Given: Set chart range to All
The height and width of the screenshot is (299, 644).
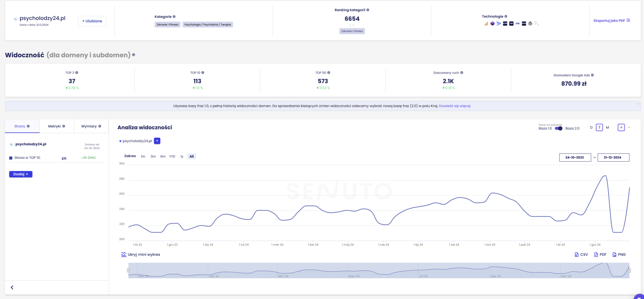Looking at the screenshot, I should [x=192, y=156].
